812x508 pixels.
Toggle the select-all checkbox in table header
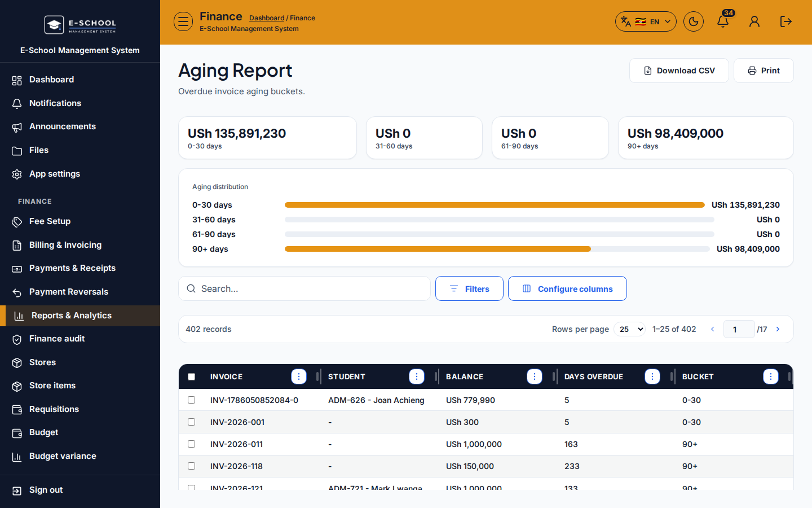pyautogui.click(x=192, y=376)
